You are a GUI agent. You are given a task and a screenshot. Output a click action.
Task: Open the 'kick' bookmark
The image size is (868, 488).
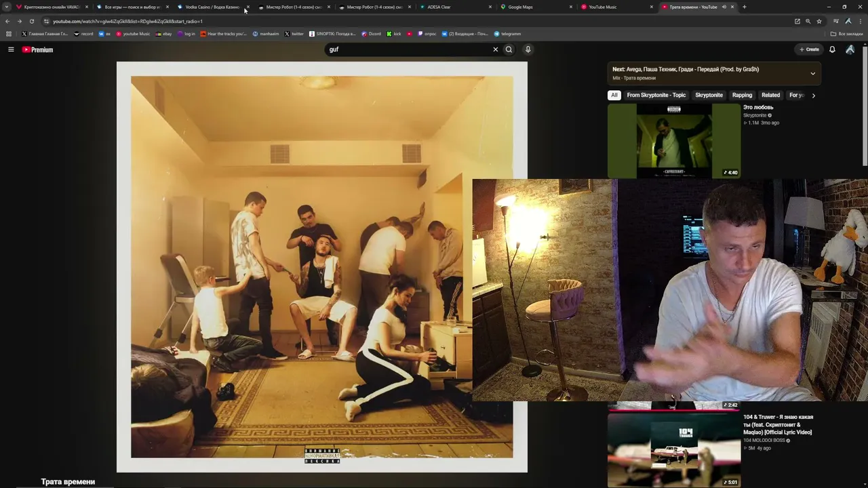(394, 34)
